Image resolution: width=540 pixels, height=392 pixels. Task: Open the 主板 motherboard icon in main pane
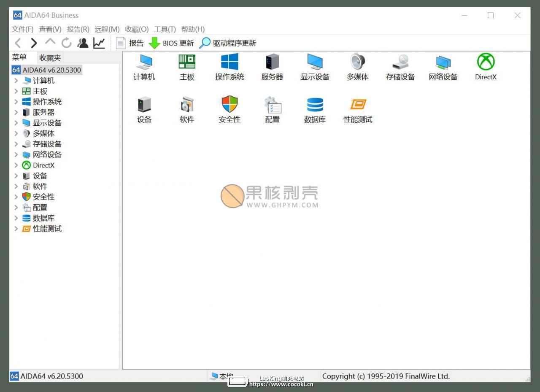(x=187, y=67)
